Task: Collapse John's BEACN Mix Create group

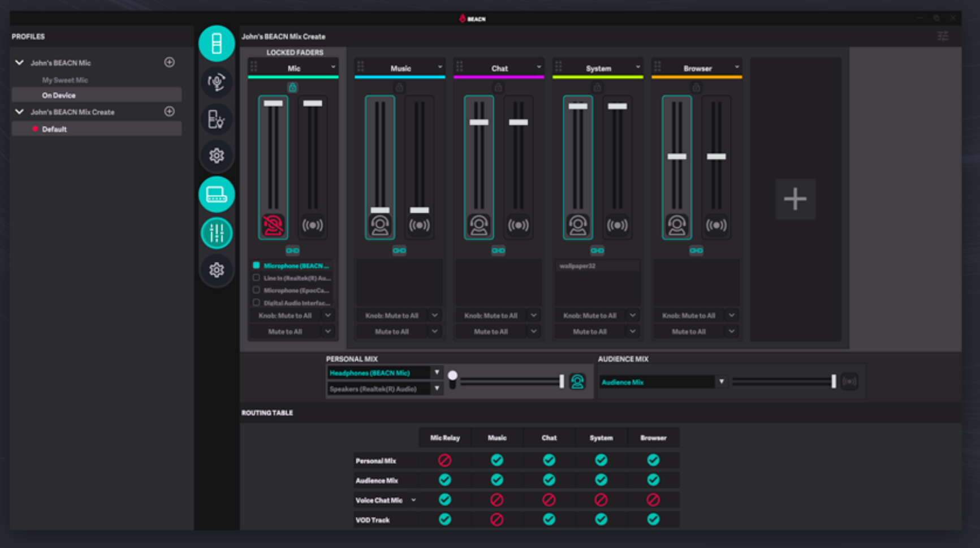Action: point(20,111)
